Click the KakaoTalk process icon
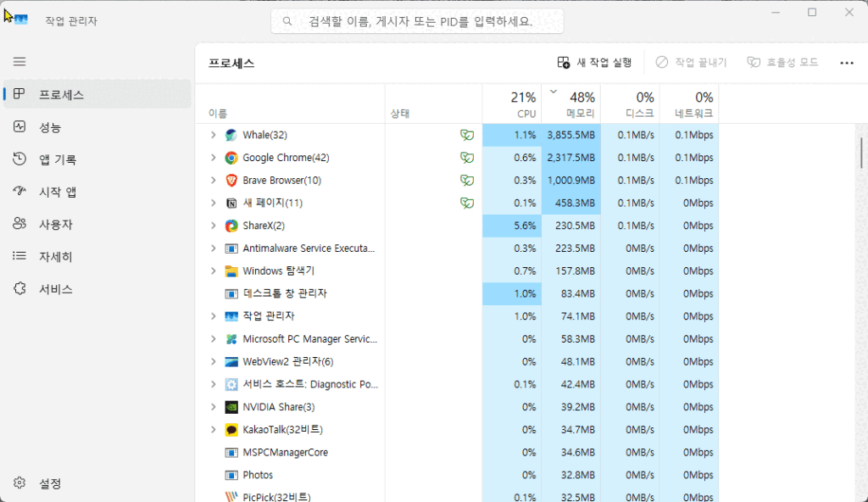 231,430
